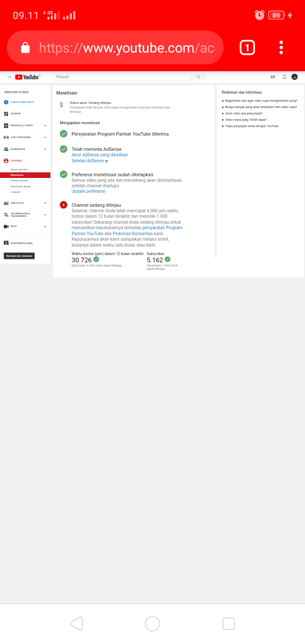The height and width of the screenshot is (644, 305).
Task: Open Akun AdSense yang dikaitkan link
Action: click(100, 155)
